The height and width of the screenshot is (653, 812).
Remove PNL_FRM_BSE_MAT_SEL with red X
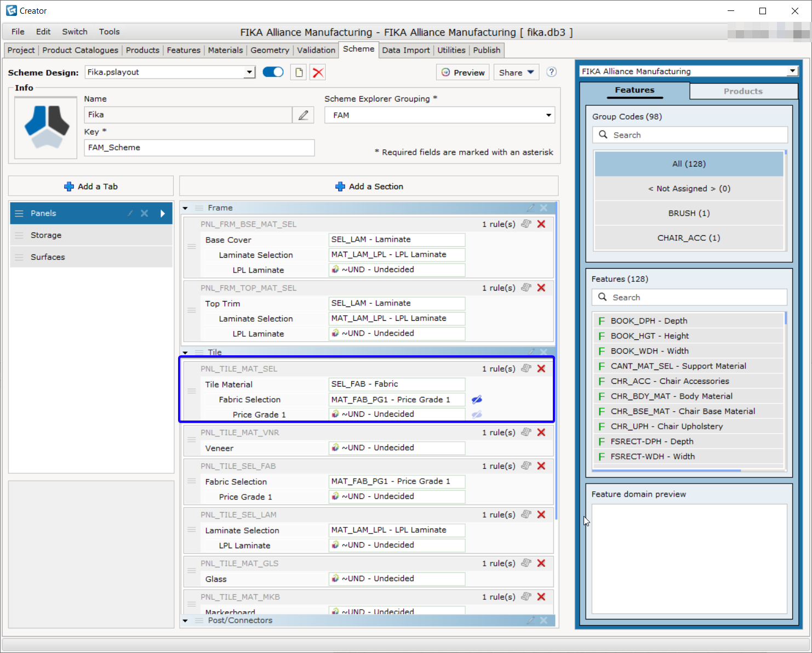[x=541, y=224]
